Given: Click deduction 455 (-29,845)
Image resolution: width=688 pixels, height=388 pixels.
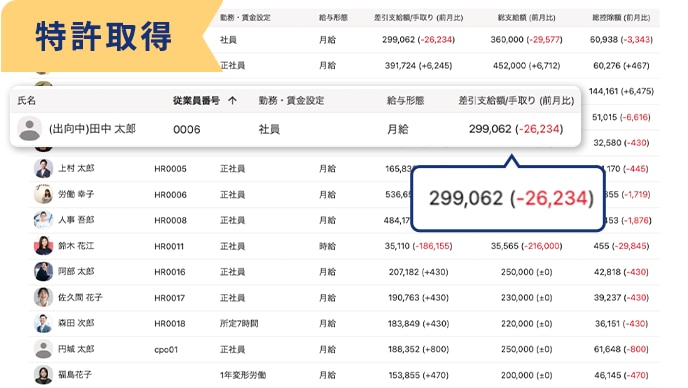Looking at the screenshot, I should (621, 246).
